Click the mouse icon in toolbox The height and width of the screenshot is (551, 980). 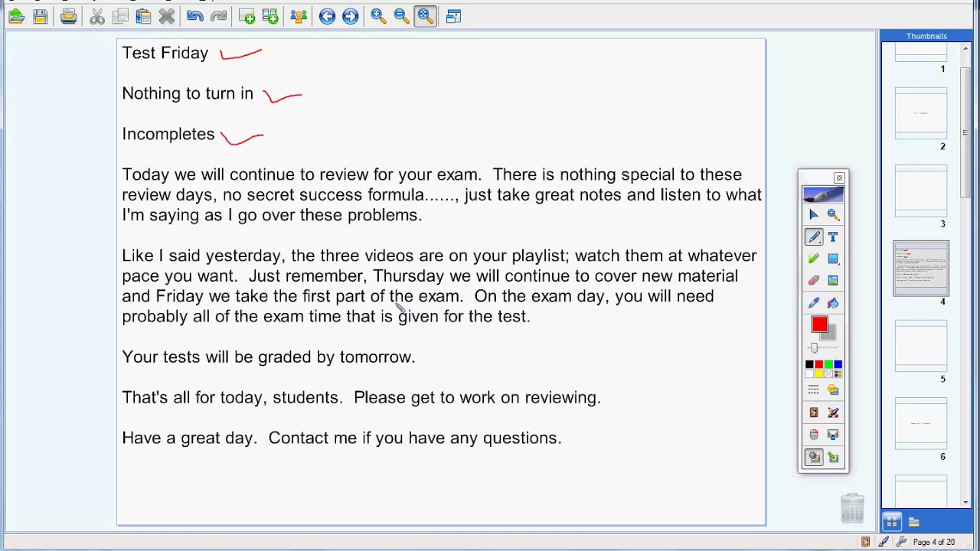click(x=813, y=435)
